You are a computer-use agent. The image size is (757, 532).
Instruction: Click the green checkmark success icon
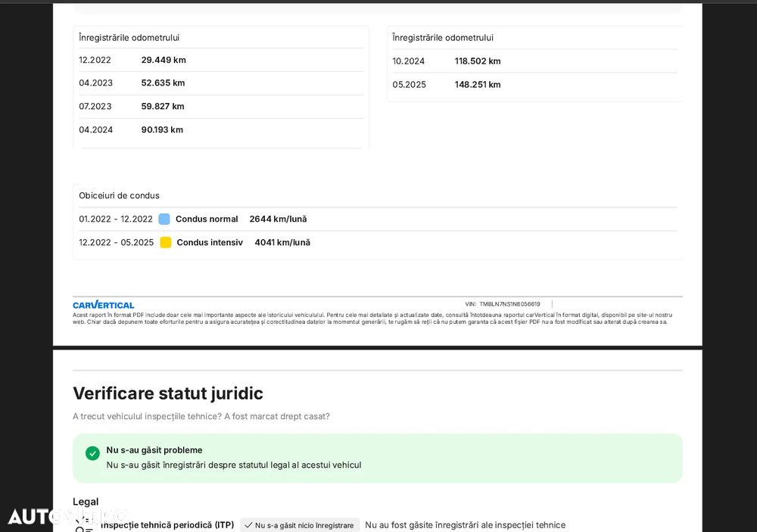point(92,453)
